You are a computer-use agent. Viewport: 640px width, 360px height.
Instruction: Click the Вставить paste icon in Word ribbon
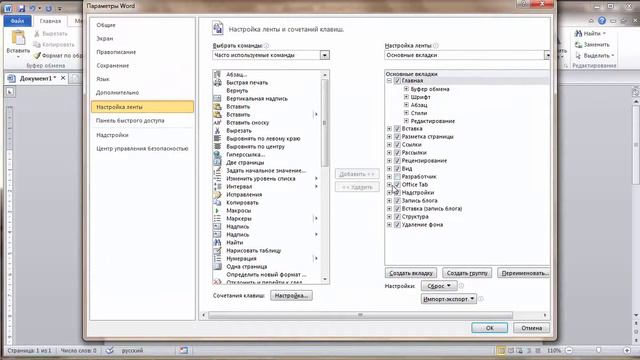click(18, 38)
